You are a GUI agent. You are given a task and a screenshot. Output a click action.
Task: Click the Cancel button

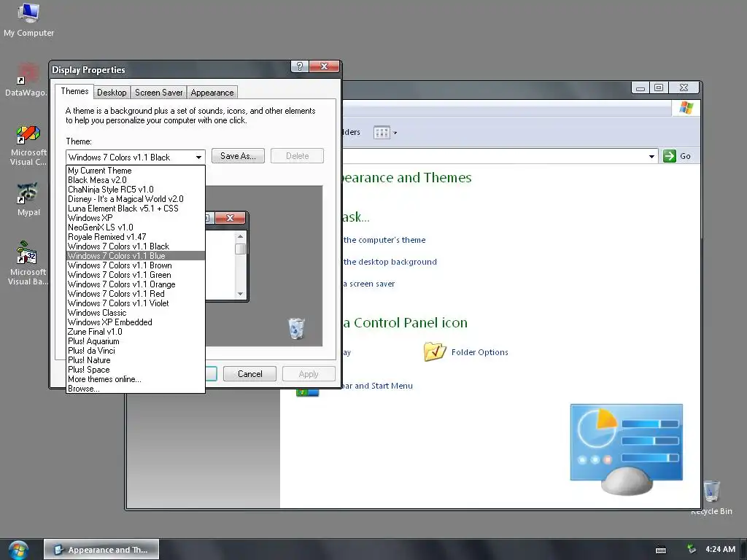[x=249, y=374]
